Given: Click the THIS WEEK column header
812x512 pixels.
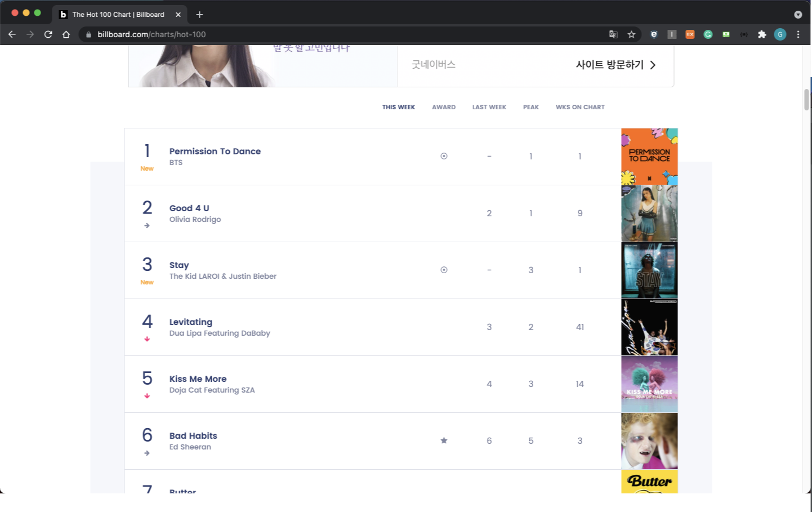Looking at the screenshot, I should [x=399, y=107].
